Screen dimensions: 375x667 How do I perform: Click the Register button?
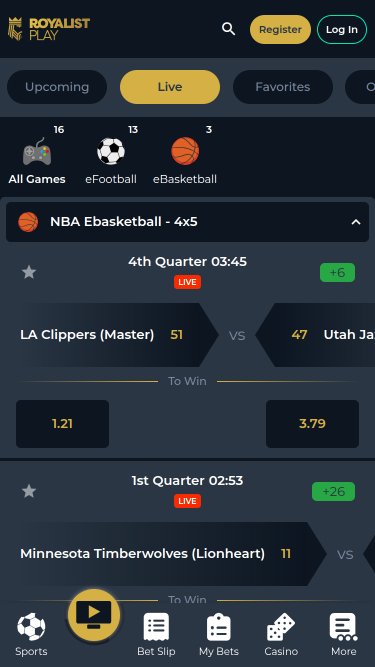[x=280, y=29]
